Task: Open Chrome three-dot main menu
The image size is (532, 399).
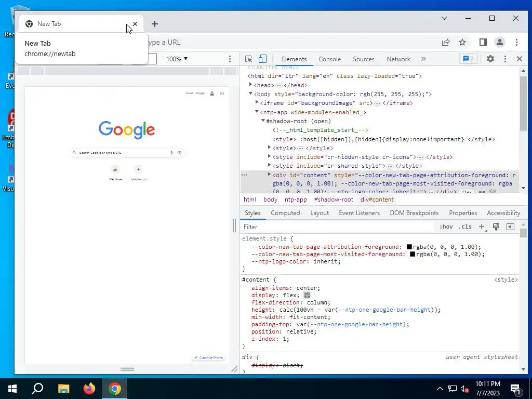Action: (x=516, y=42)
